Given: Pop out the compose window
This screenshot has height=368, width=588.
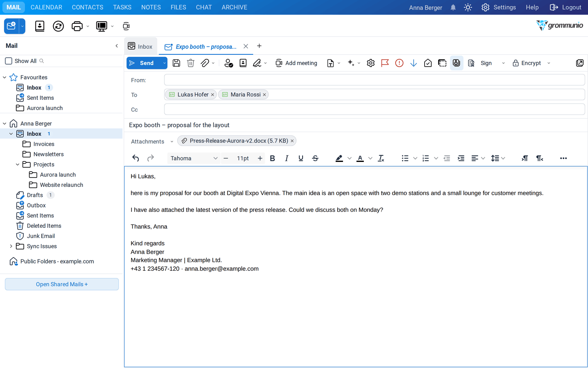Looking at the screenshot, I should tap(580, 63).
